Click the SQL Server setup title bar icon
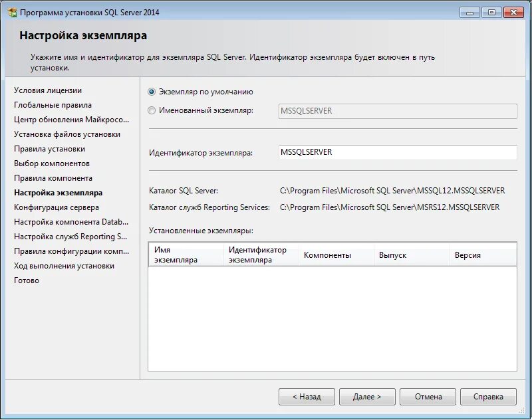 (x=12, y=13)
